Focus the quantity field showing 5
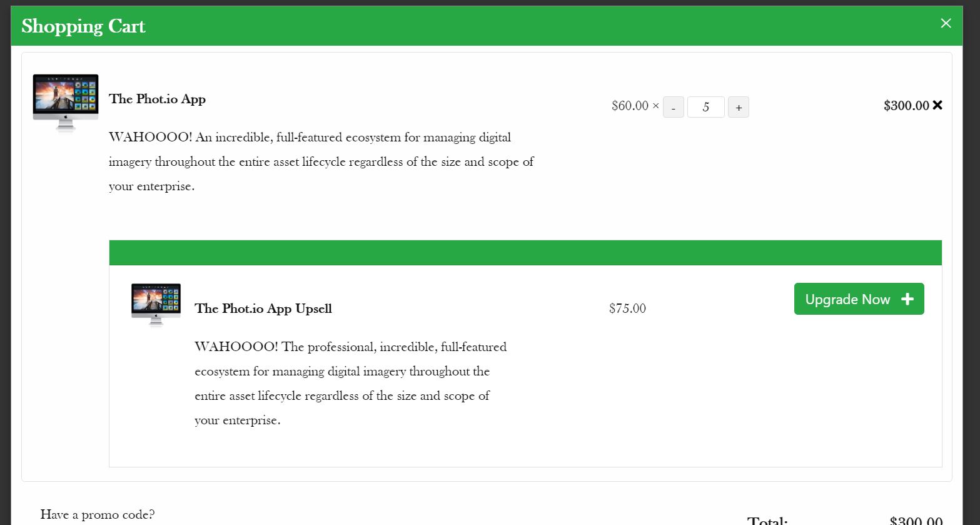The width and height of the screenshot is (980, 525). coord(705,107)
